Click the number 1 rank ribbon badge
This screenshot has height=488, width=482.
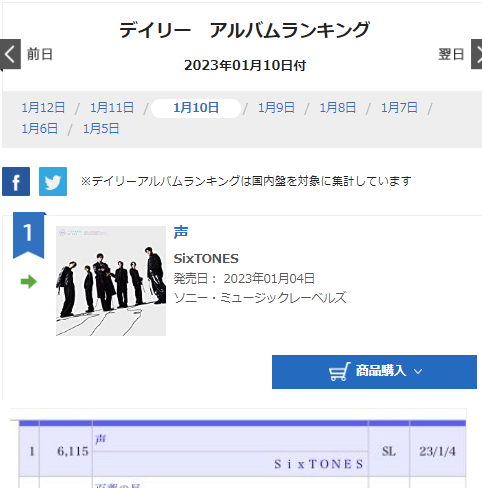[29, 235]
